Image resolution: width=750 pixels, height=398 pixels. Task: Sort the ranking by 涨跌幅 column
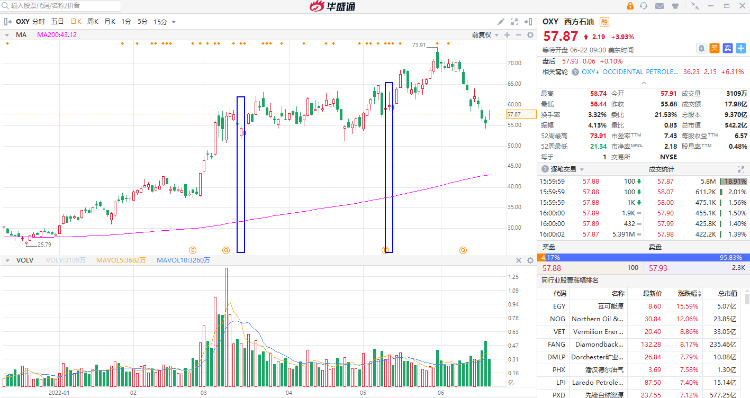pos(689,293)
